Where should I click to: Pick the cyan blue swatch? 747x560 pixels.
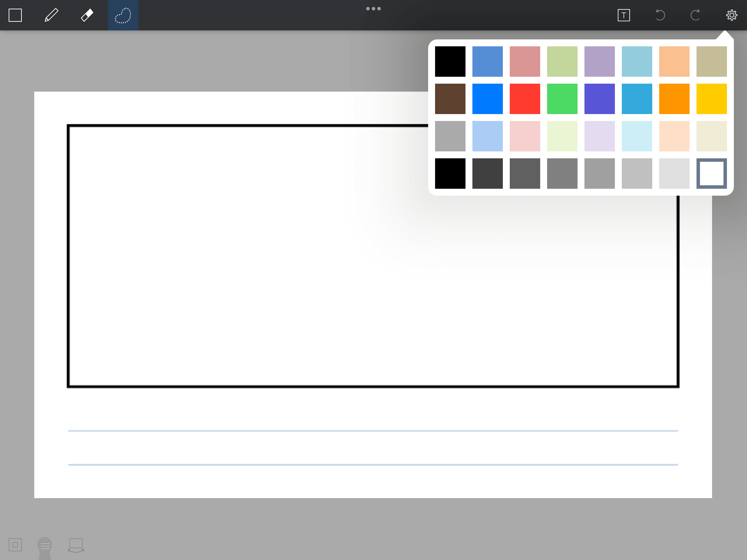637,99
